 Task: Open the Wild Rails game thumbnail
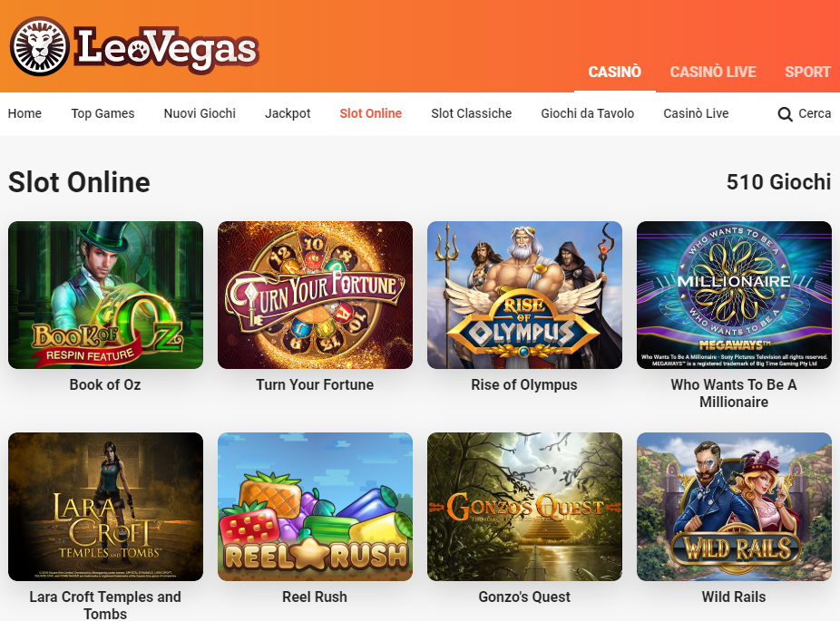(x=734, y=507)
